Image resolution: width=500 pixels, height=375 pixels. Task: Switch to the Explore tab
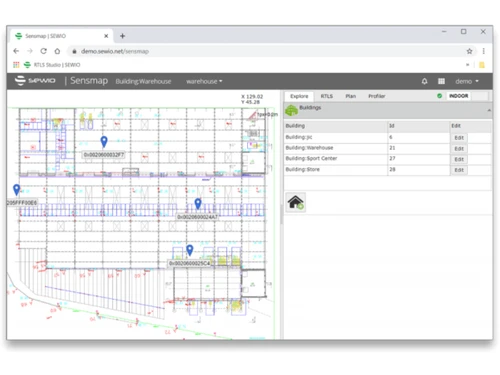pos(299,96)
